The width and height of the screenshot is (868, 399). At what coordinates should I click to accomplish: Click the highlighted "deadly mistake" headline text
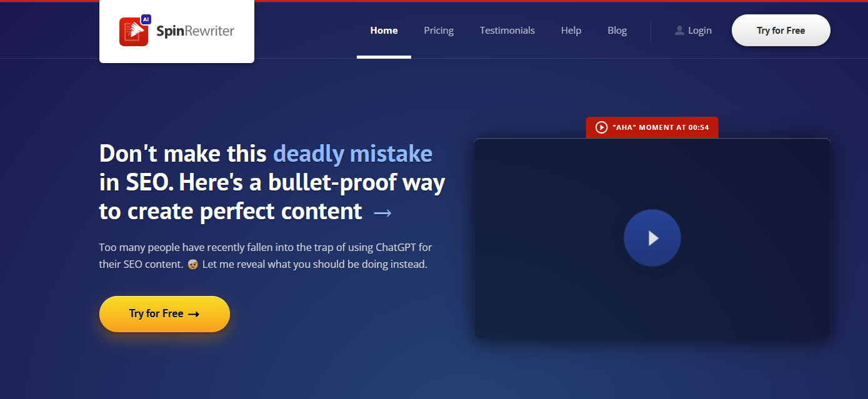click(x=352, y=154)
